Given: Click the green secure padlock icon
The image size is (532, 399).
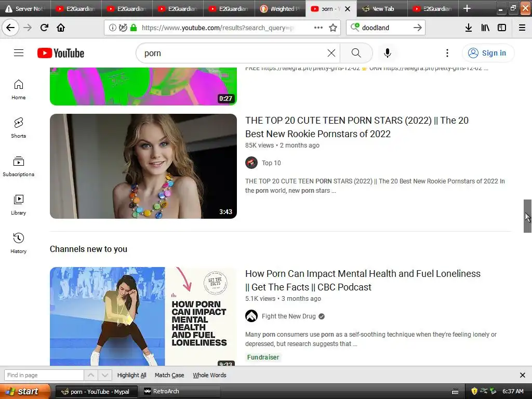Looking at the screenshot, I should click(134, 28).
